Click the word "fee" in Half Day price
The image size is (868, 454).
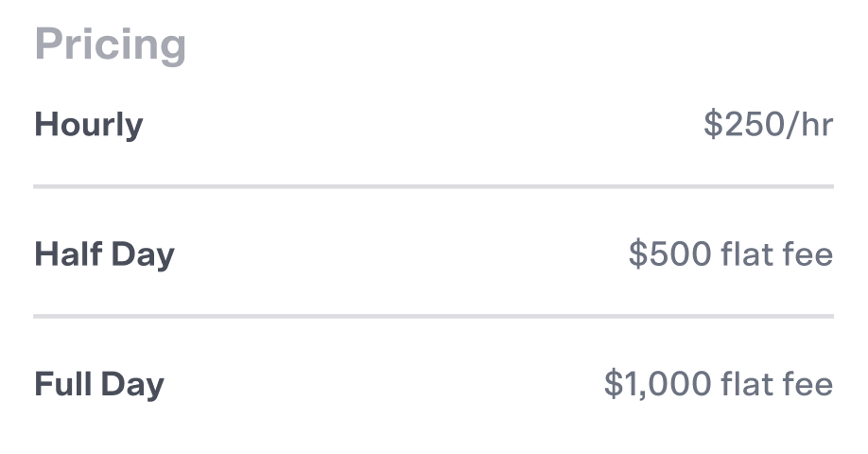[809, 254]
